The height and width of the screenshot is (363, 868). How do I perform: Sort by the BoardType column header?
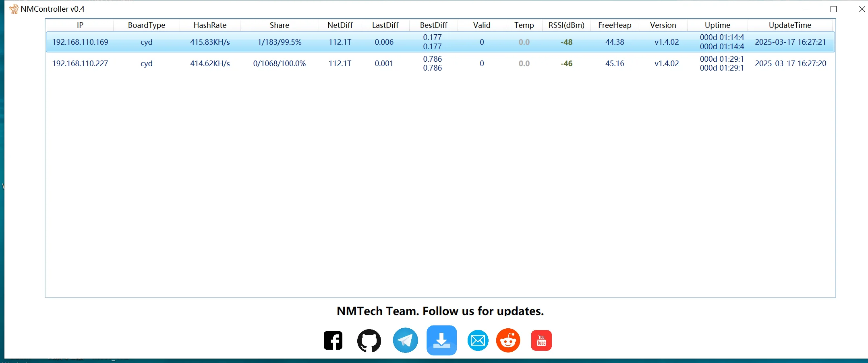(147, 25)
